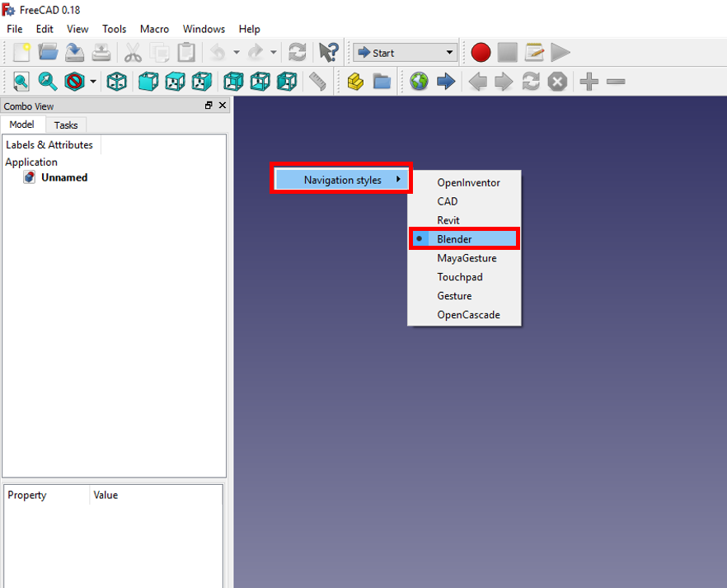Set Rear view cube icon
This screenshot has height=588, width=727.
233,82
